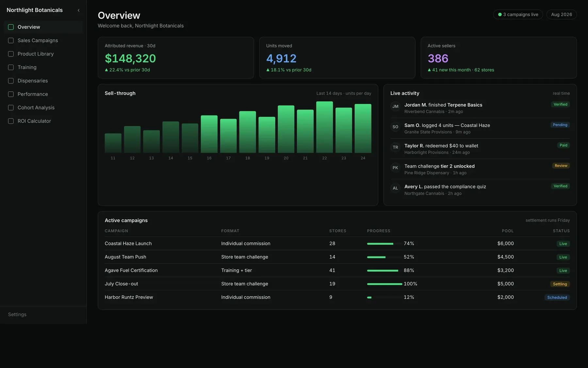Click the AL avatar in Live activity
This screenshot has width=588, height=368.
(395, 188)
